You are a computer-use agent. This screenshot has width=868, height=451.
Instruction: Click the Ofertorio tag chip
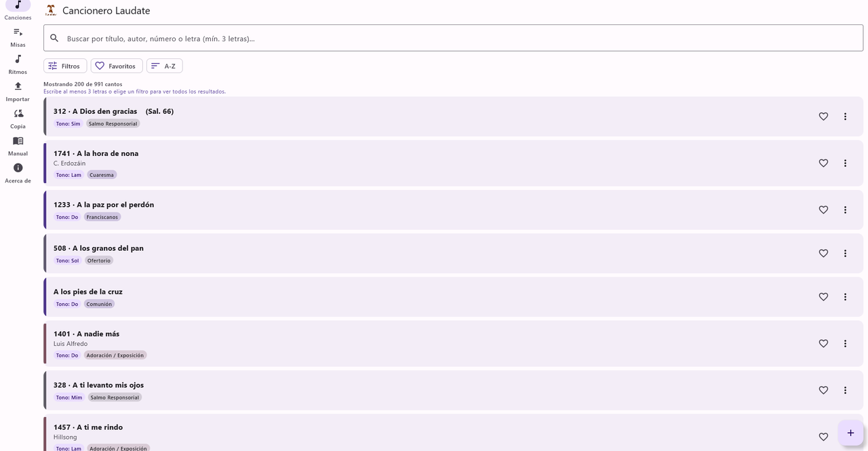point(99,260)
